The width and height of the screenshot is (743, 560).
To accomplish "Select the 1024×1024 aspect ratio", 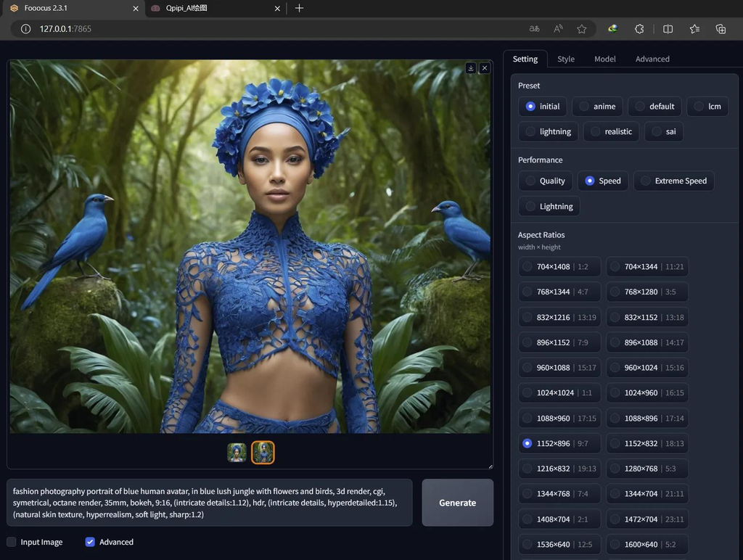I will [x=559, y=392].
